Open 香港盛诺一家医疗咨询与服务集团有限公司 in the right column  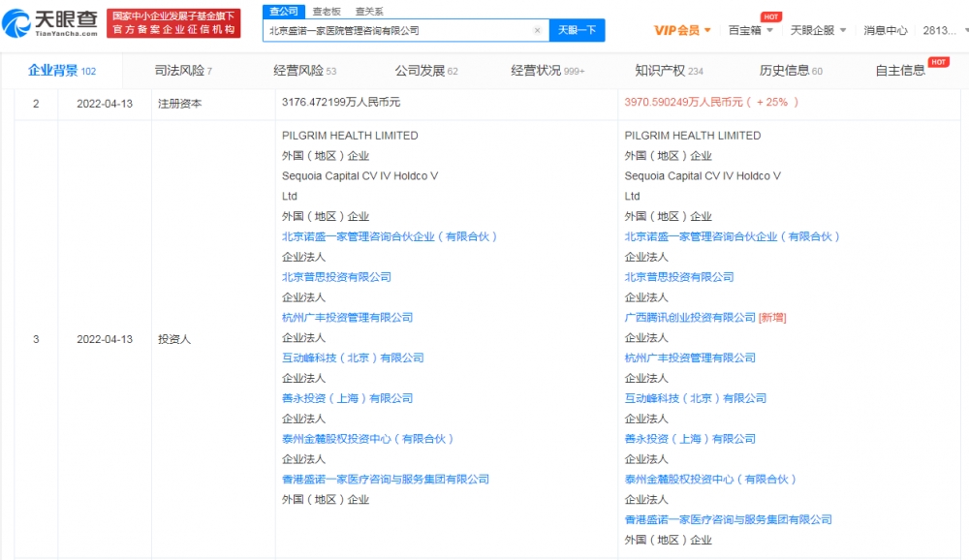728,520
